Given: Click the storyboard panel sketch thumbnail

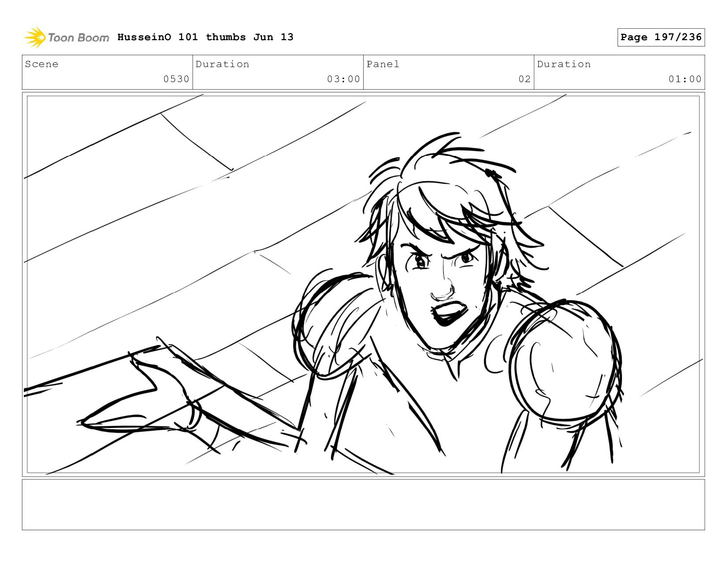Looking at the screenshot, I should coord(364,284).
